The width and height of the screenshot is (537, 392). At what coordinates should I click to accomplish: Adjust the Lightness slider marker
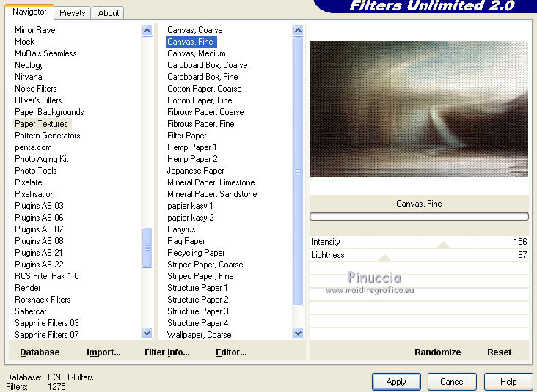point(384,258)
